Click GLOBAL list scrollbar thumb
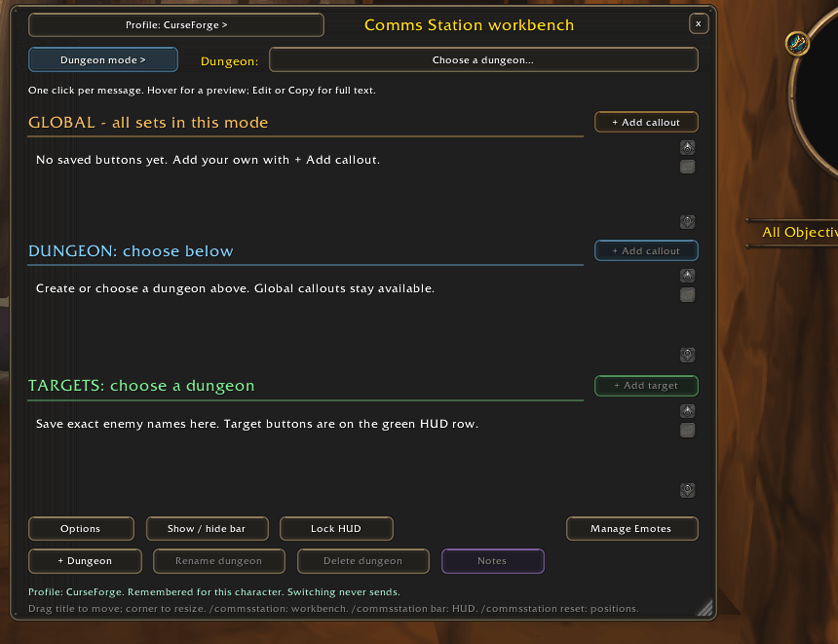This screenshot has height=644, width=838. [687, 167]
